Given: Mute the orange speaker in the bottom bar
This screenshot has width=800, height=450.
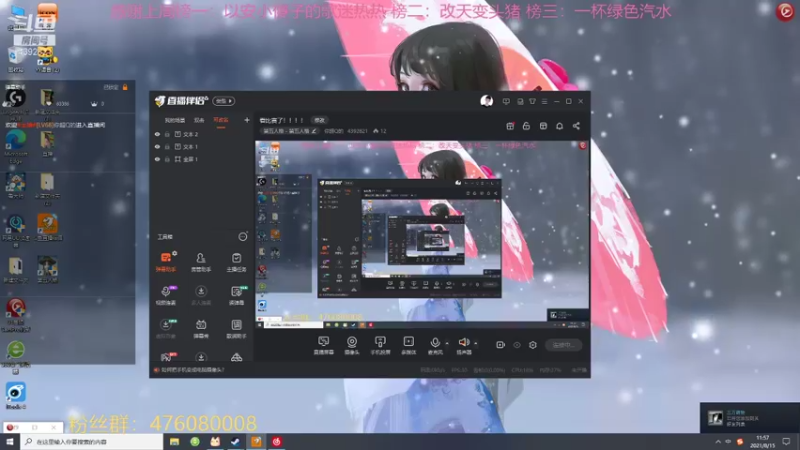Looking at the screenshot, I should (463, 345).
